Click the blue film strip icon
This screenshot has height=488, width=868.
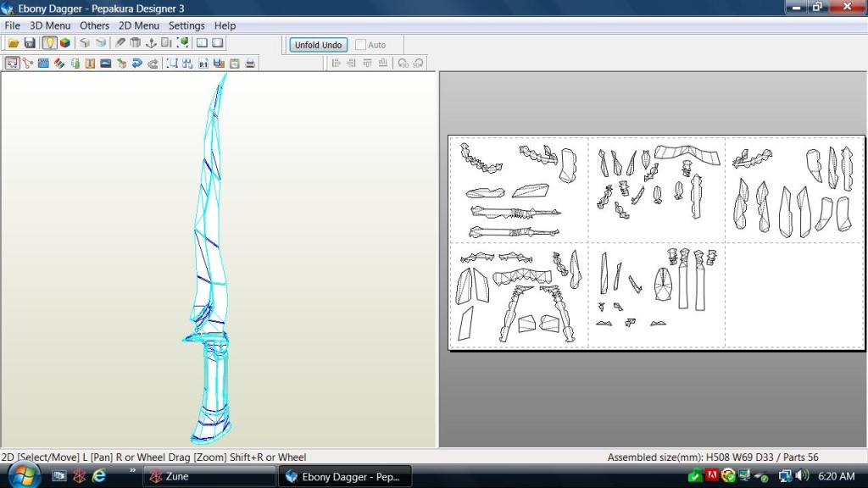click(43, 63)
